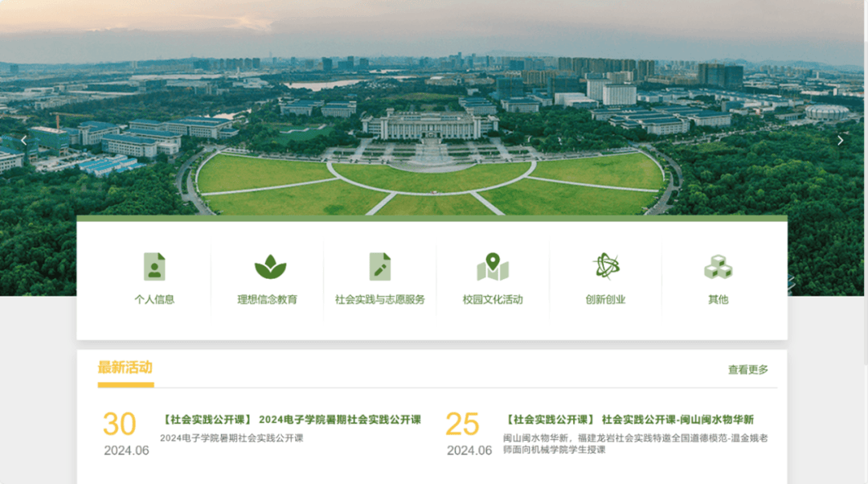This screenshot has width=868, height=484.
Task: Click the date number 25
Action: pos(462,425)
